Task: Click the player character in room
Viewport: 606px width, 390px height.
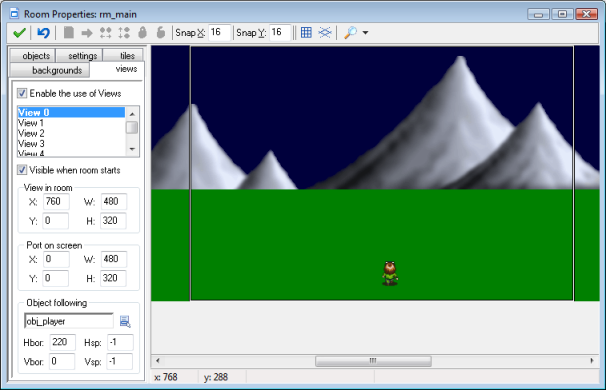Action: [390, 273]
